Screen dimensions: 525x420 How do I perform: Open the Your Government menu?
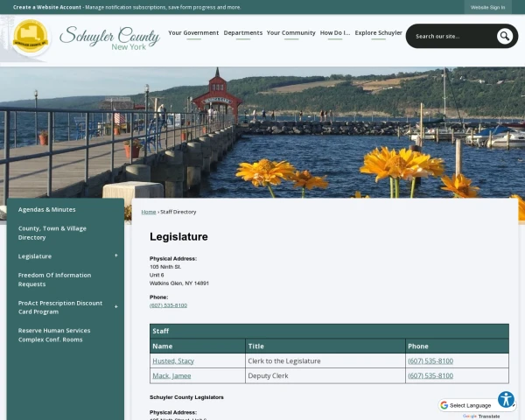pos(193,33)
